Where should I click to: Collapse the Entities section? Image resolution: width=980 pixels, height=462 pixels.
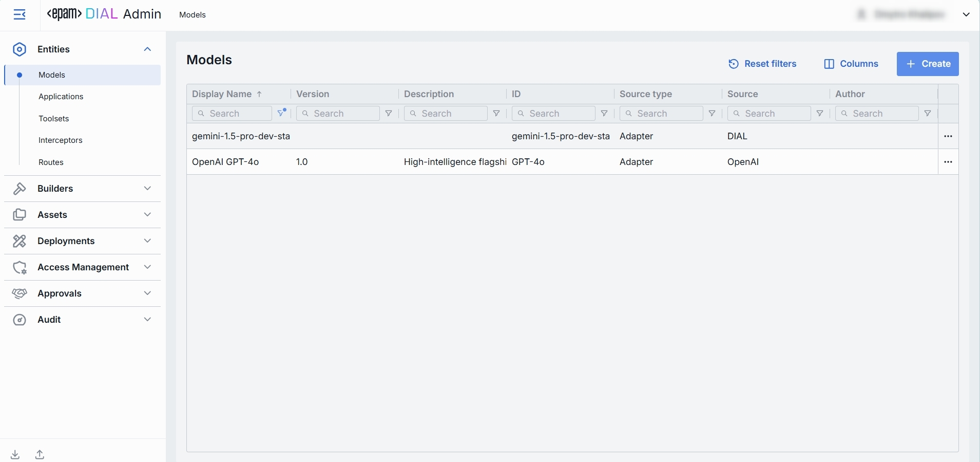pyautogui.click(x=147, y=49)
